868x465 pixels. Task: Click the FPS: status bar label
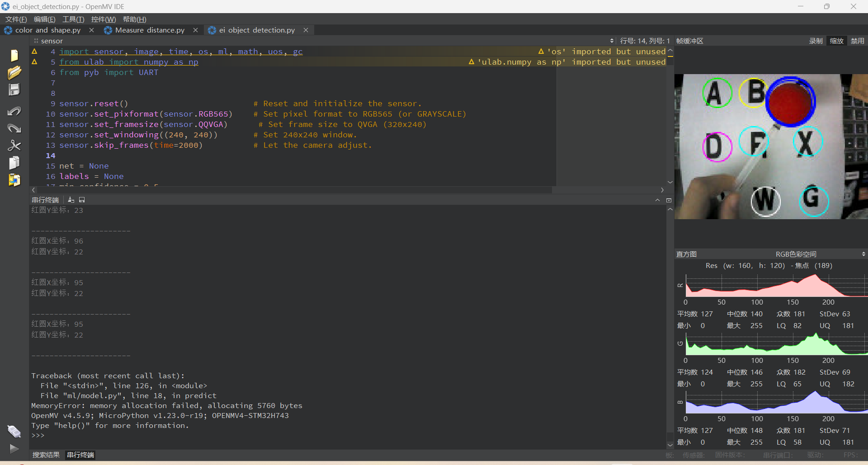[850, 455]
